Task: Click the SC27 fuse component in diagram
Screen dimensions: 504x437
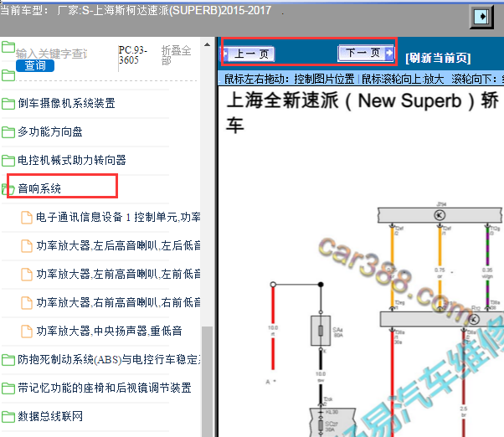Action: pyautogui.click(x=321, y=424)
